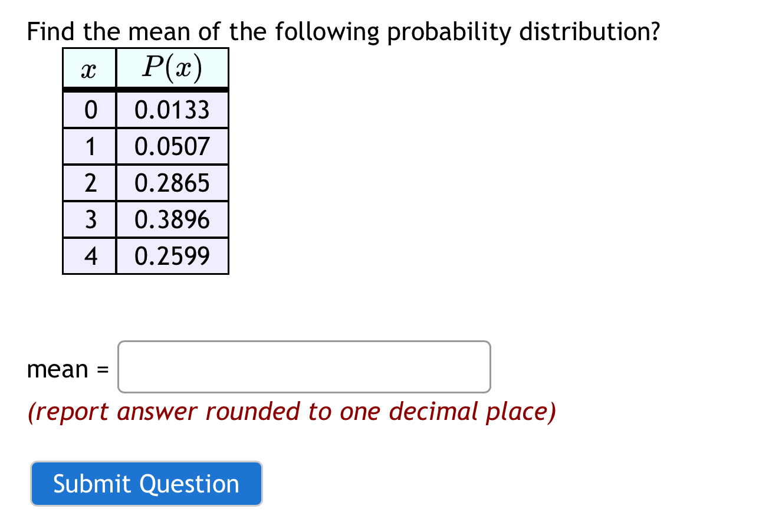759x532 pixels.
Task: Click the cell containing 0.0507
Action: tap(172, 146)
